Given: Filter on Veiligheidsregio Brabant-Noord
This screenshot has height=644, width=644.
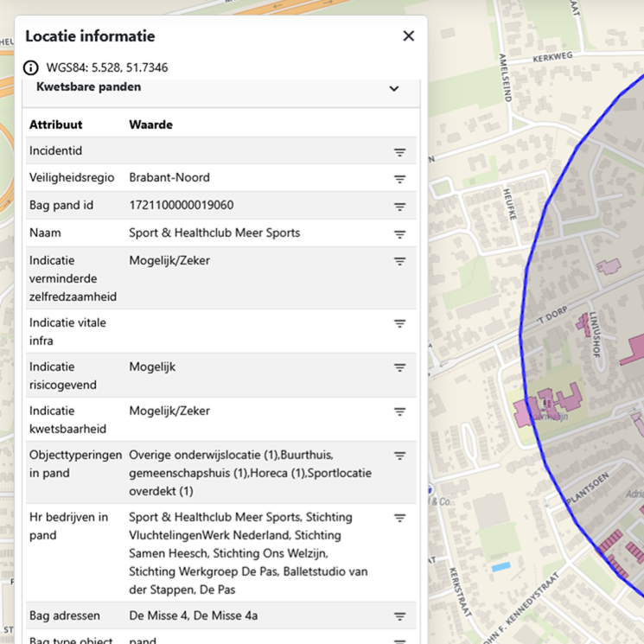Looking at the screenshot, I should pyautogui.click(x=399, y=179).
